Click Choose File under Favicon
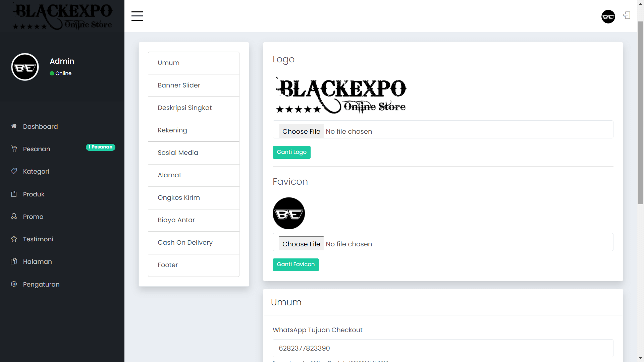644x362 pixels. (301, 244)
